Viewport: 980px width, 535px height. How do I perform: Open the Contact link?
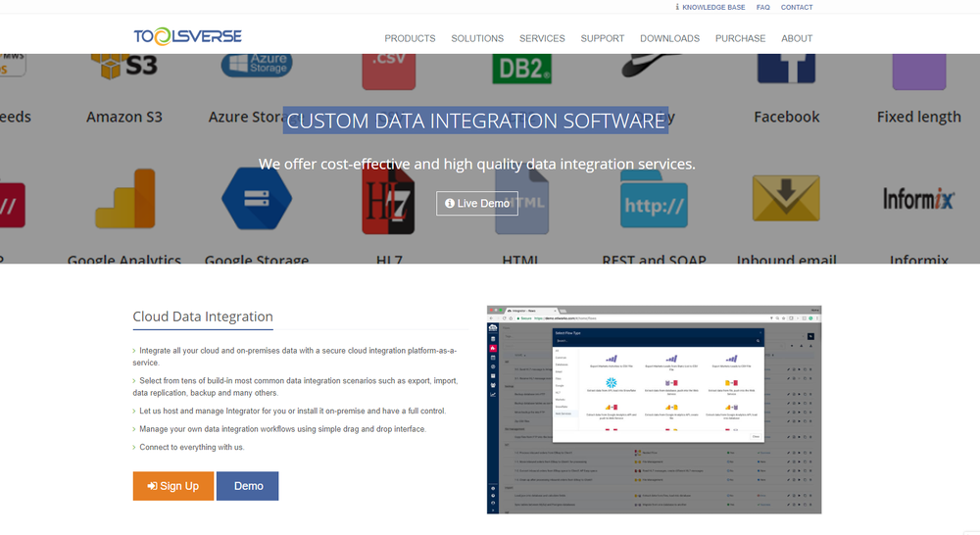[x=797, y=8]
